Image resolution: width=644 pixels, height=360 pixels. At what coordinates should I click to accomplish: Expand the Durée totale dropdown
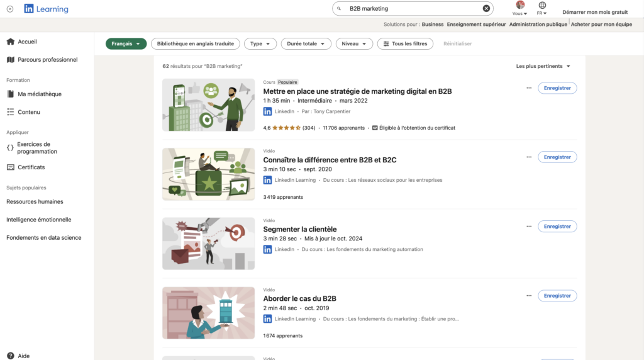point(306,43)
